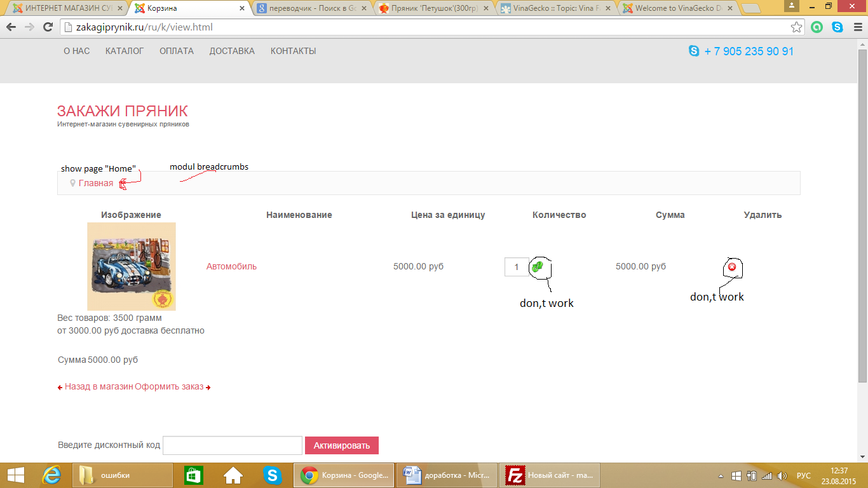The width and height of the screenshot is (868, 488).
Task: Click the Автомобиль product thumbnail image
Action: (x=132, y=266)
